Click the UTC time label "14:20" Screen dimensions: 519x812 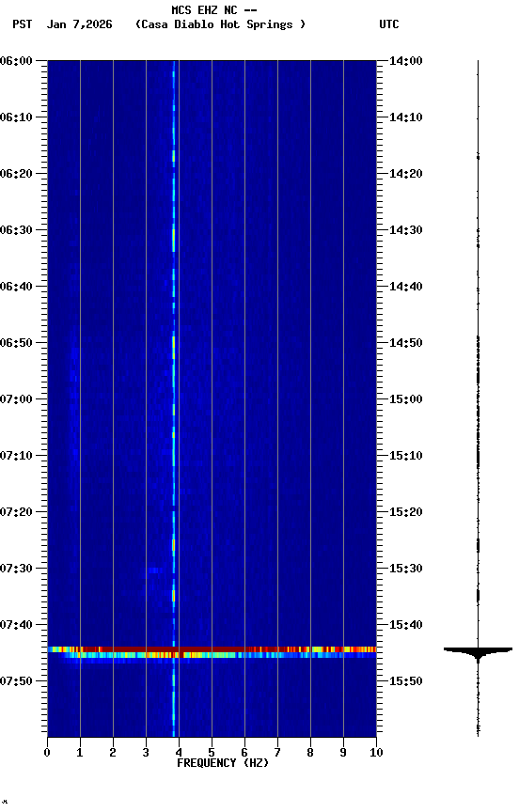[x=406, y=174]
